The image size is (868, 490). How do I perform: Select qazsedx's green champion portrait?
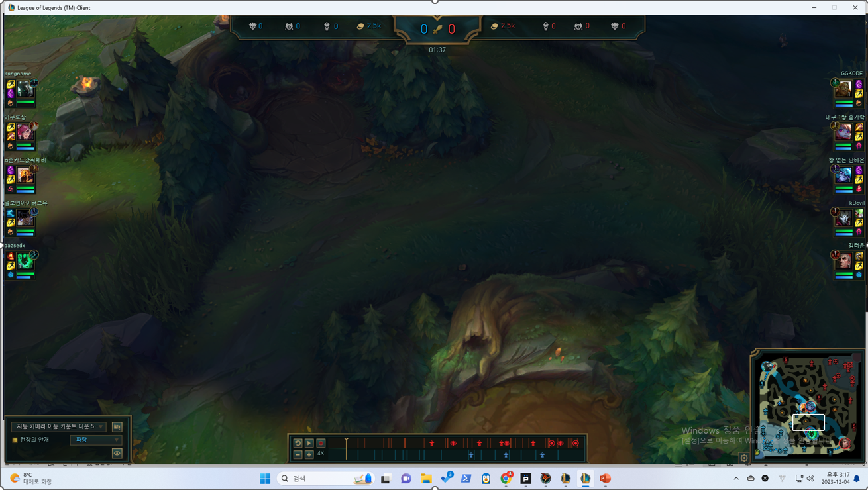coord(25,261)
